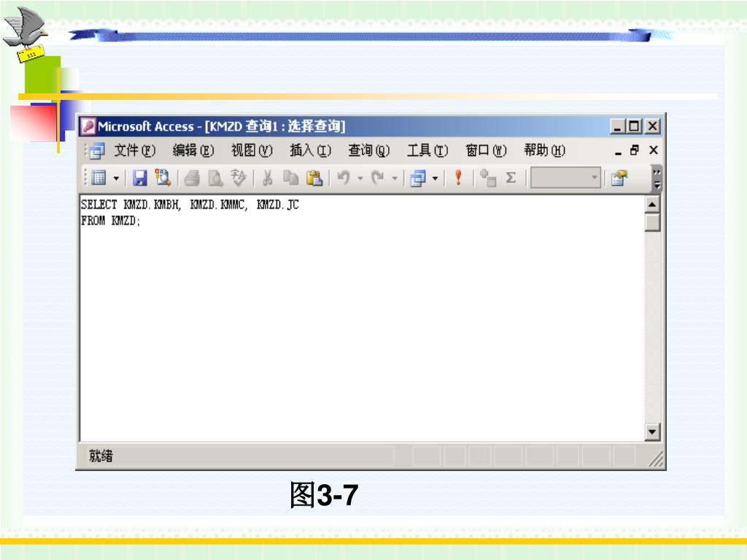Open the 查询(Q) menu
The height and width of the screenshot is (560, 747).
369,150
